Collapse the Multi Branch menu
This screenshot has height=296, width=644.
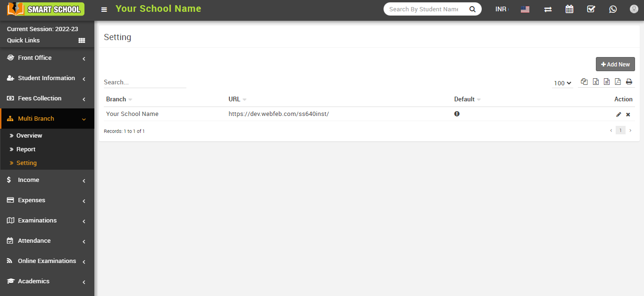(47, 119)
